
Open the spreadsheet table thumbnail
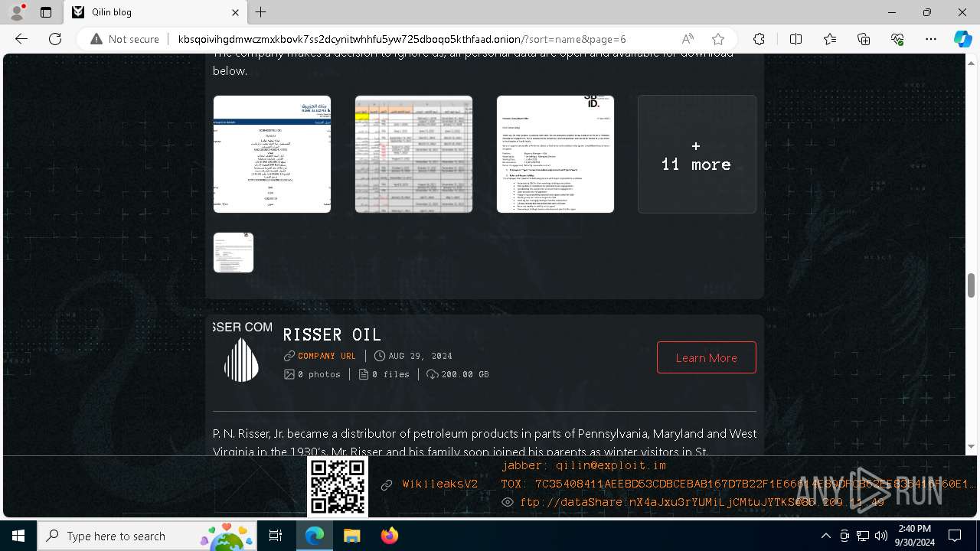[413, 154]
